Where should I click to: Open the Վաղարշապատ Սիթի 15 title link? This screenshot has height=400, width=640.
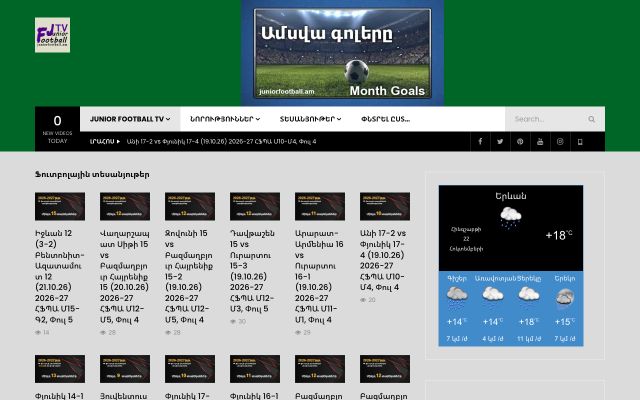(124, 276)
